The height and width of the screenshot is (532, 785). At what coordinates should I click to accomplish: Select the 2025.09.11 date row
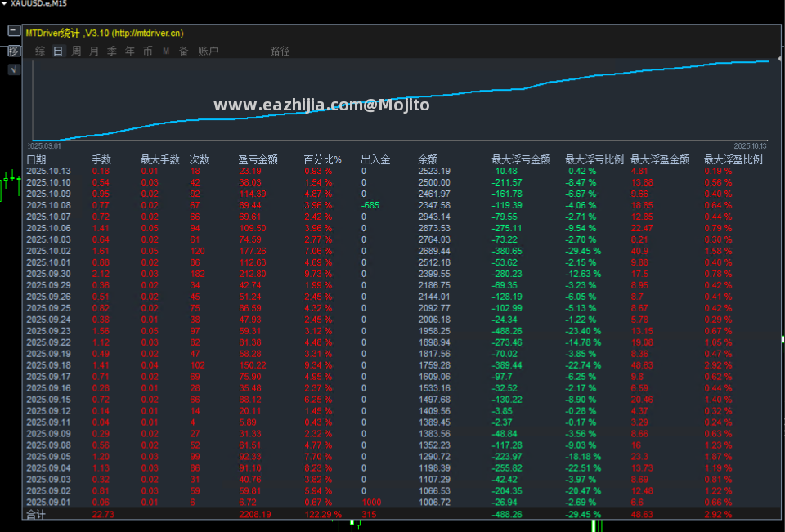pos(48,422)
